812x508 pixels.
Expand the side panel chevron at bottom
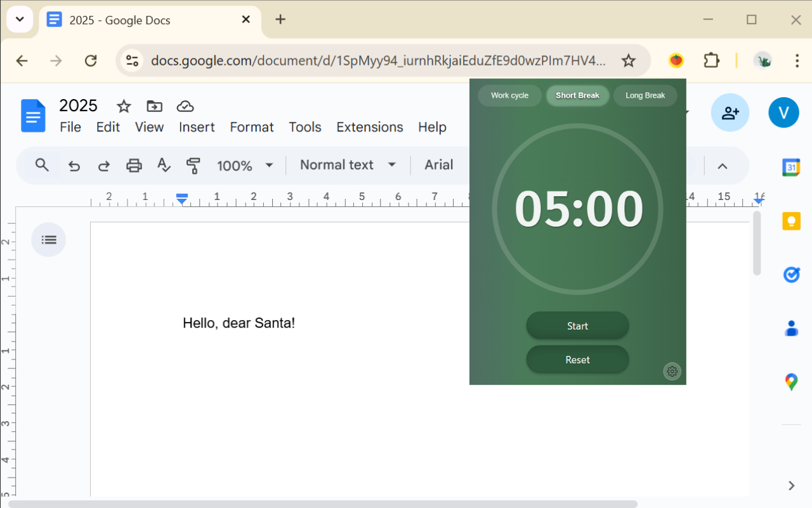coord(791,485)
